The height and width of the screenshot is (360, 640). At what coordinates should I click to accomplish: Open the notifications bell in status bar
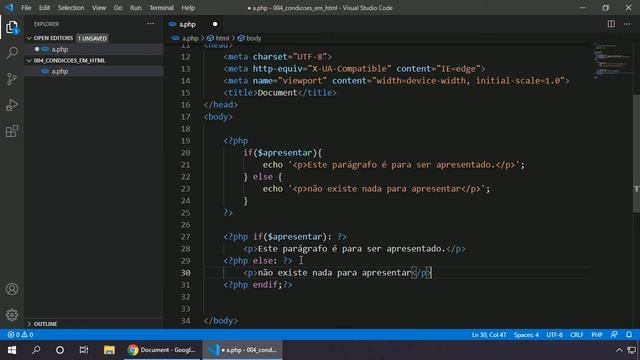click(x=629, y=335)
